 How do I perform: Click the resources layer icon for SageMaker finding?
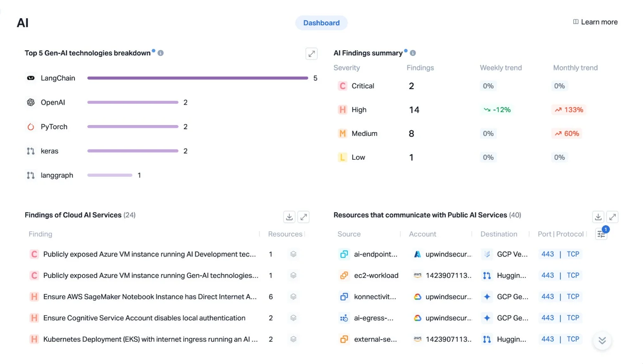[x=293, y=297]
